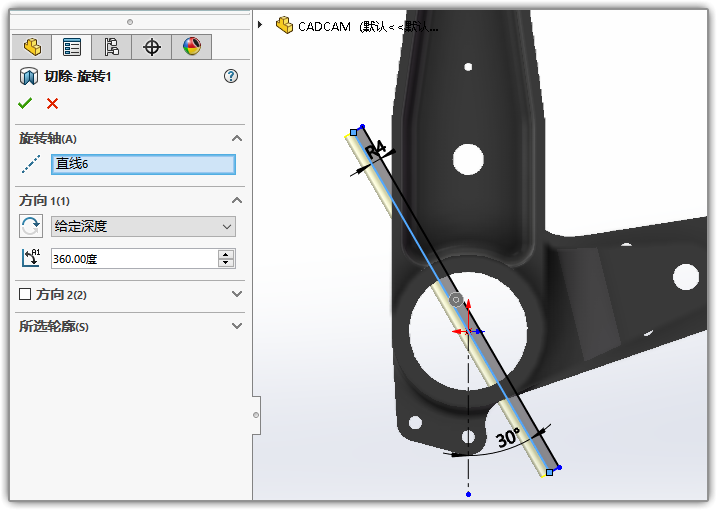Open the 给定深度 end condition dropdown
Viewport: 717px width, 510px height.
[143, 226]
